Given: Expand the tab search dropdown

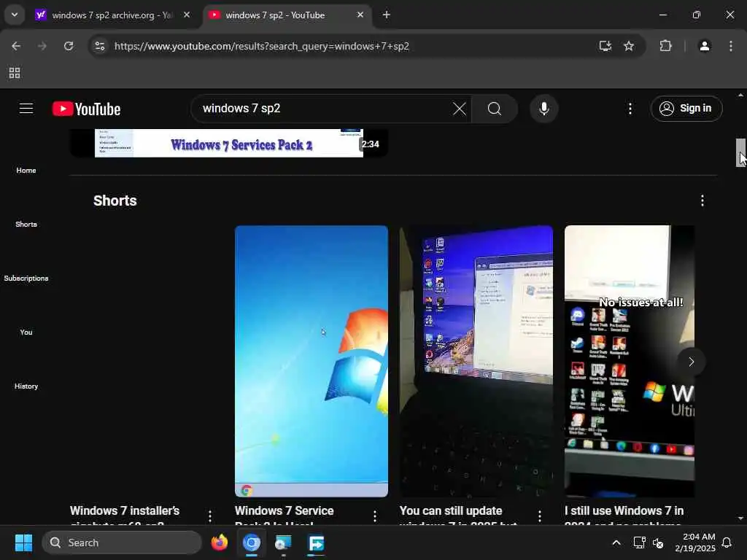Looking at the screenshot, I should click(15, 15).
